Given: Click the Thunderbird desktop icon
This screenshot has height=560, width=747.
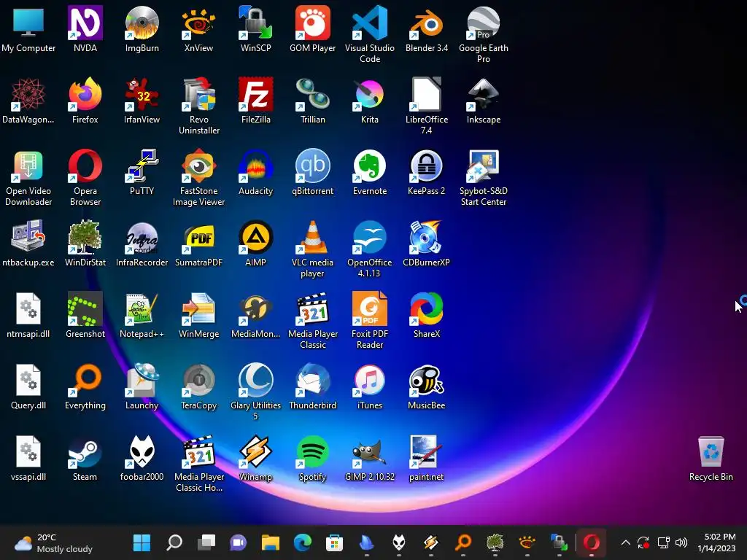Looking at the screenshot, I should click(312, 380).
